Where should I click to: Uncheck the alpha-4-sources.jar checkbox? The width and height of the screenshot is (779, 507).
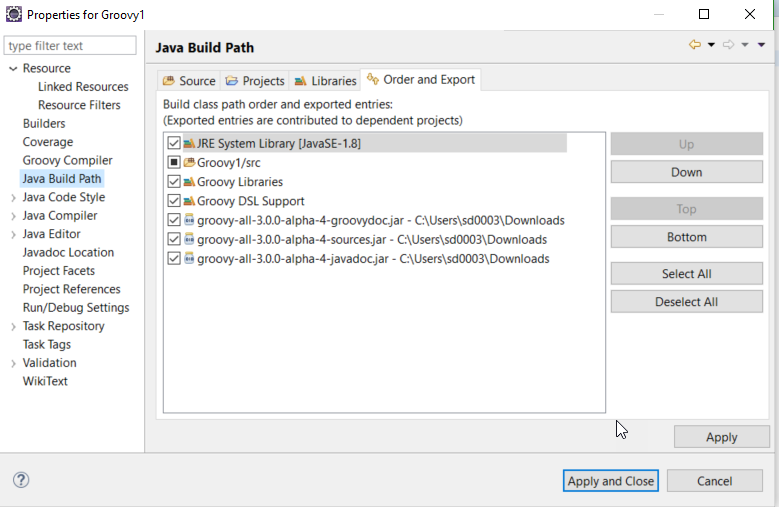[x=174, y=239]
